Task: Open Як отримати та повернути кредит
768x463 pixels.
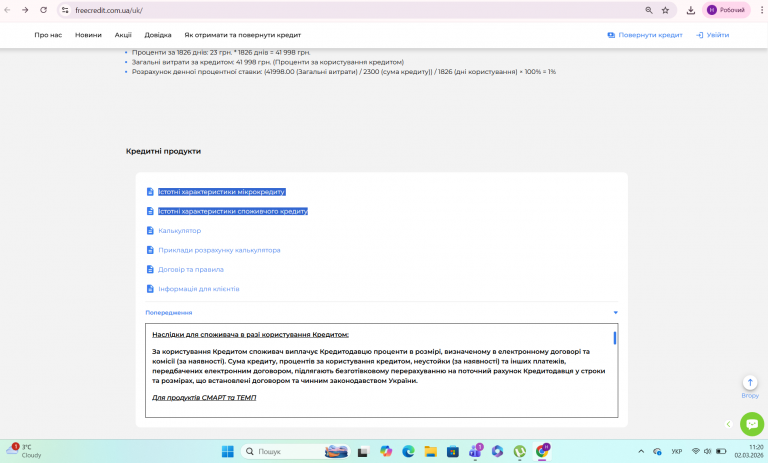Action: (242, 35)
